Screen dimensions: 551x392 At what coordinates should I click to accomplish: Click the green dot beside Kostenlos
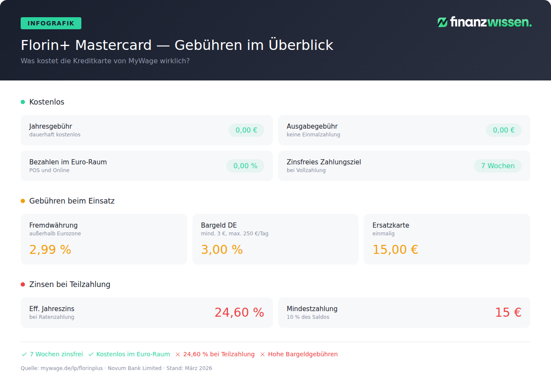coord(23,102)
